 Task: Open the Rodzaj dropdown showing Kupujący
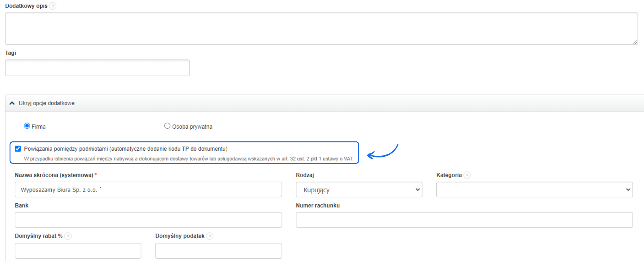coord(359,190)
